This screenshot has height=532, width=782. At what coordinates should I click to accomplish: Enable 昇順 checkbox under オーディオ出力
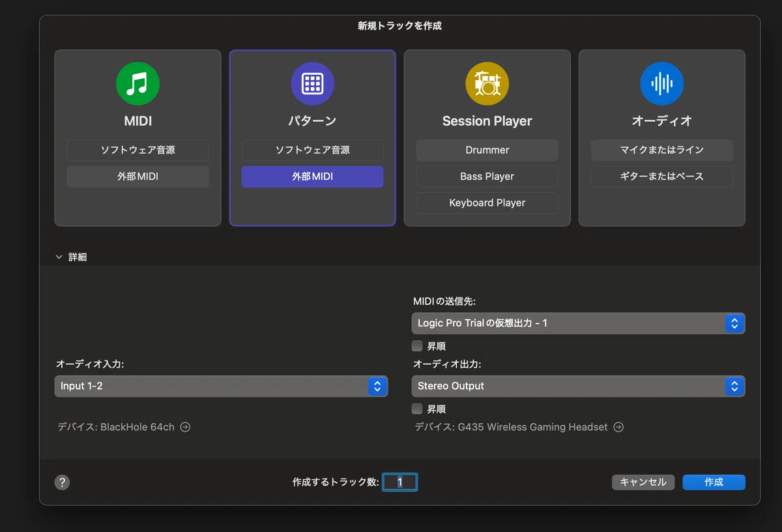click(417, 409)
